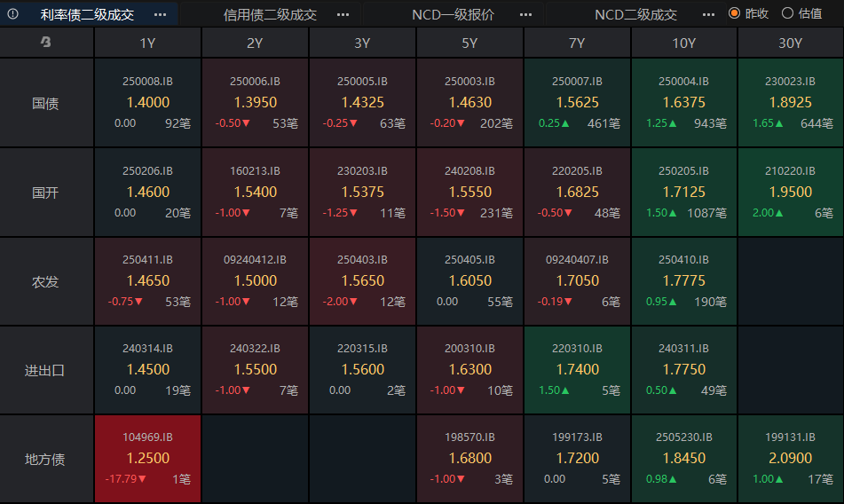This screenshot has height=504, width=844.
Task: Select the 国开 row label
Action: click(x=46, y=193)
